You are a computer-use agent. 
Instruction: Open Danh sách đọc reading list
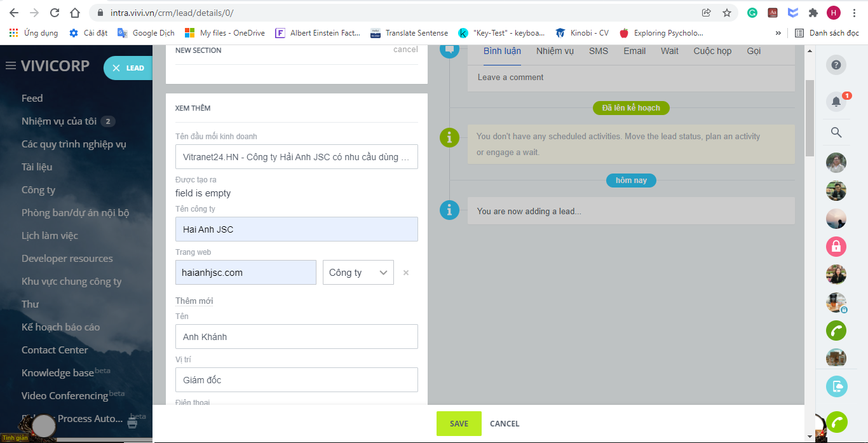pos(827,33)
